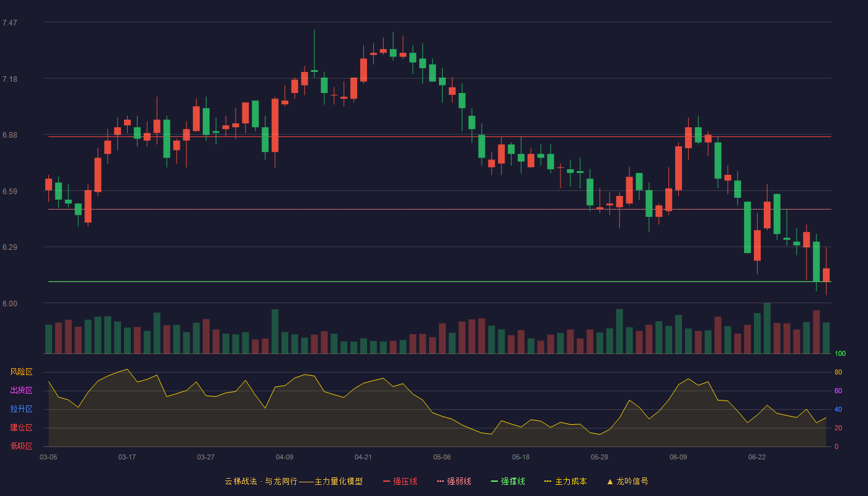Click the 03-17 date label
This screenshot has width=868, height=496.
pyautogui.click(x=127, y=457)
